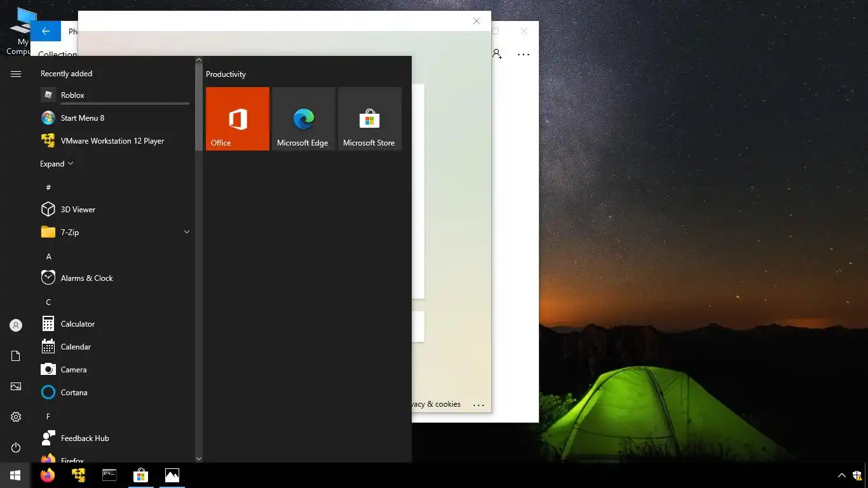The image size is (868, 488).
Task: Open VMware Workstation 12 Player entry
Action: 115,141
